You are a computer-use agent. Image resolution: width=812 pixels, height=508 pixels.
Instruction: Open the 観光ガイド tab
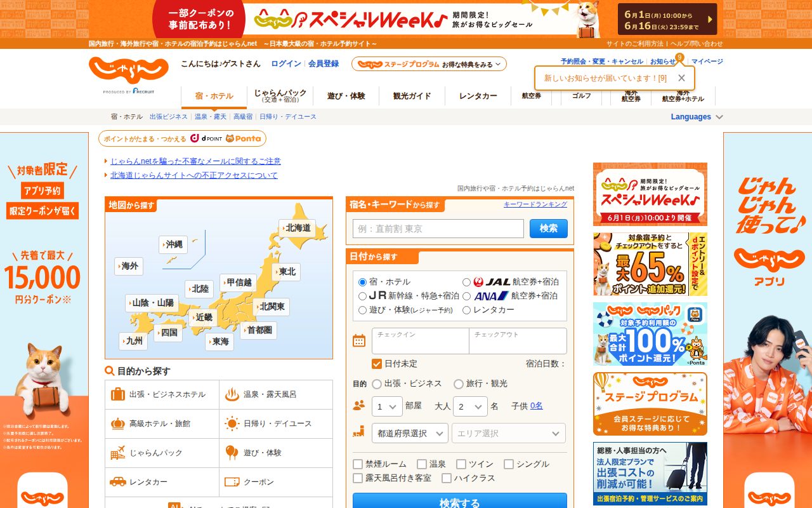point(412,97)
